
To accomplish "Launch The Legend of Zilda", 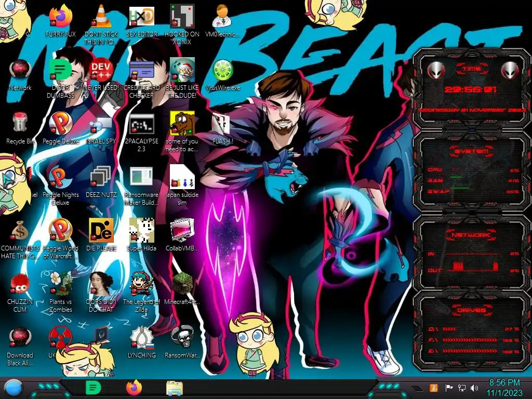I will (x=142, y=284).
